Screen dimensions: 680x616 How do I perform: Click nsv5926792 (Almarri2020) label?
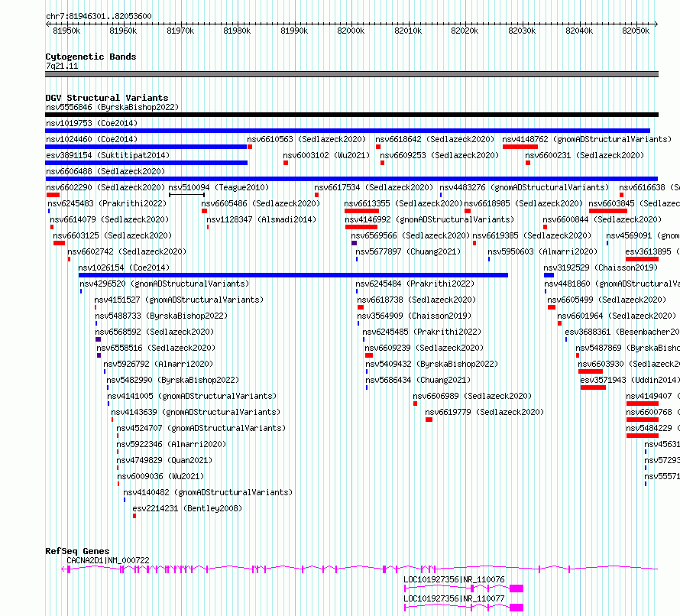coord(158,364)
